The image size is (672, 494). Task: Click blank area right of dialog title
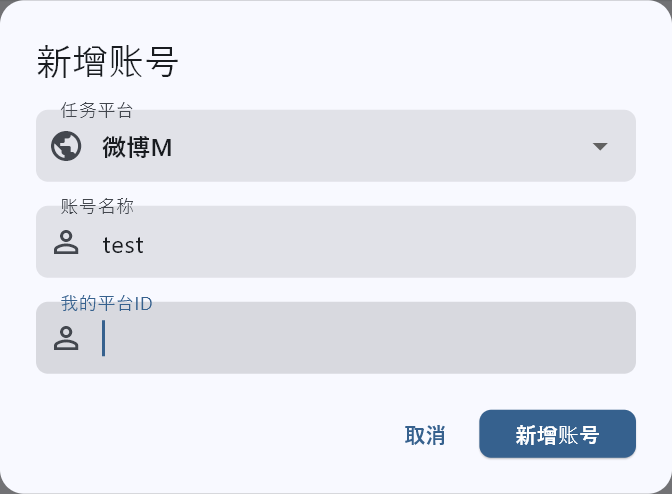[420, 62]
